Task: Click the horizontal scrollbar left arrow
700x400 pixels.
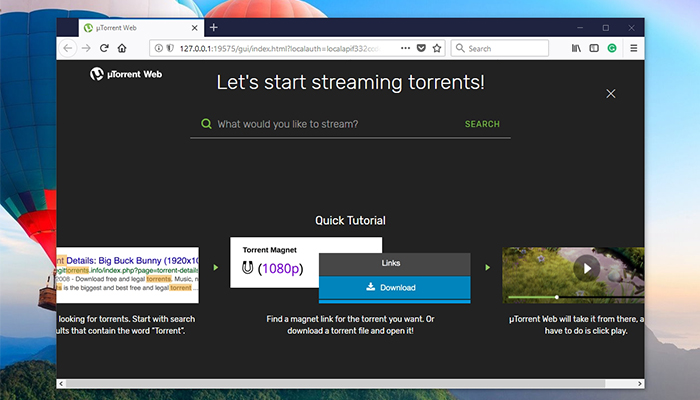Action: [61, 383]
